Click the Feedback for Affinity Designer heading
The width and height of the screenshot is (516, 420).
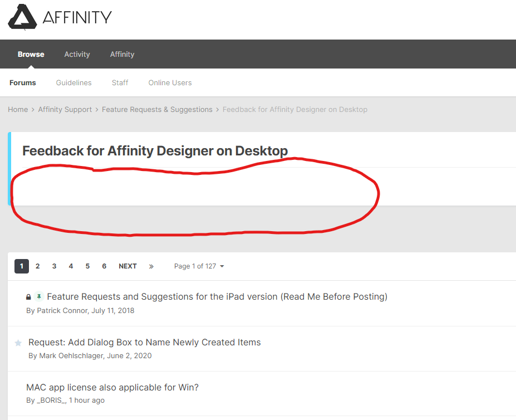click(155, 151)
